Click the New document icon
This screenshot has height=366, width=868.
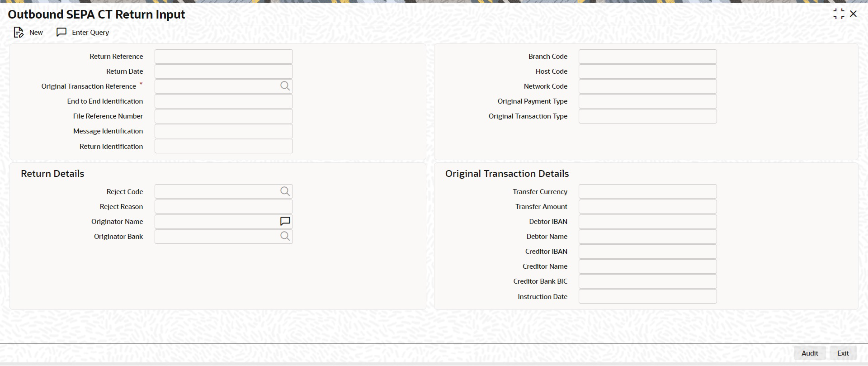point(18,33)
